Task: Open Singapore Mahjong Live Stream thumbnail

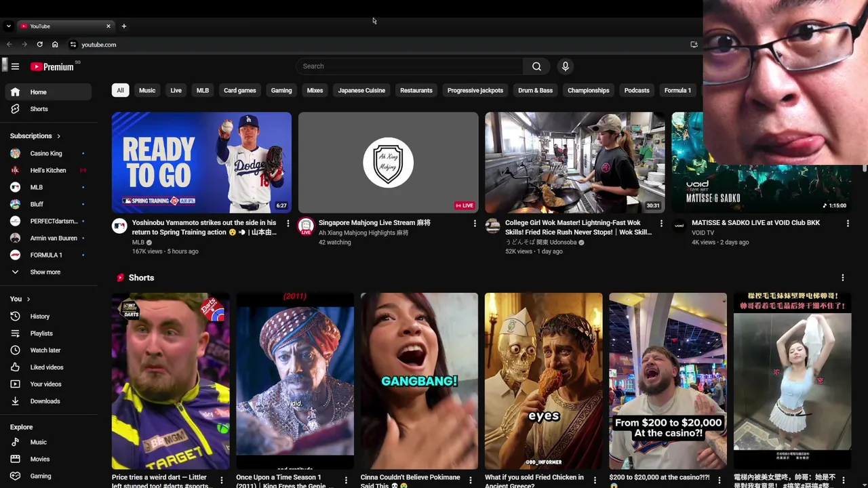Action: (x=388, y=163)
